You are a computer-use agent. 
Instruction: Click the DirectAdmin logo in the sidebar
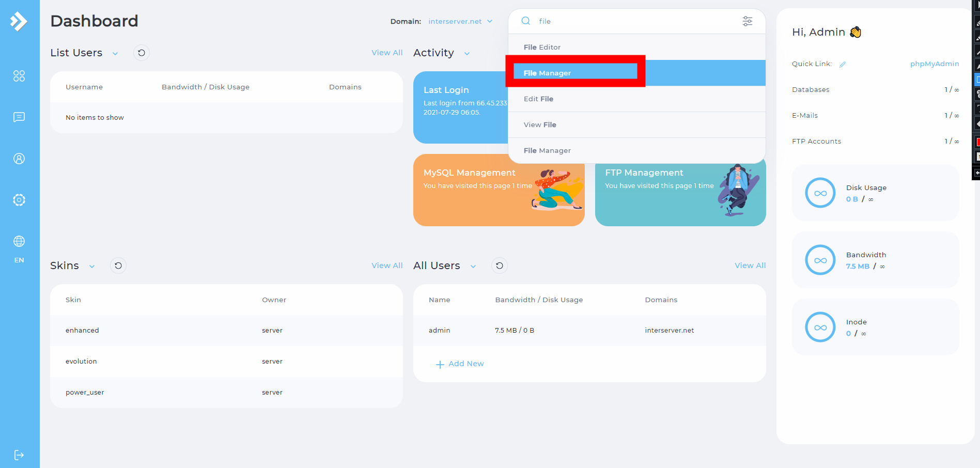coord(19,21)
